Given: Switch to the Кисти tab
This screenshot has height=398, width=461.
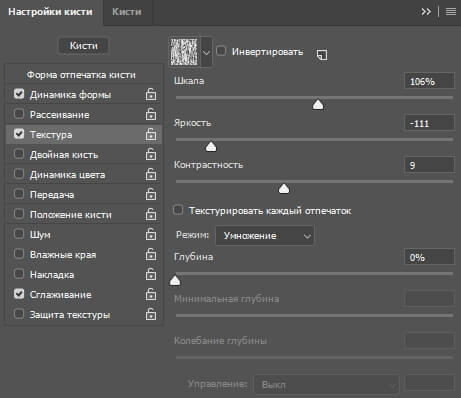Looking at the screenshot, I should 127,12.
